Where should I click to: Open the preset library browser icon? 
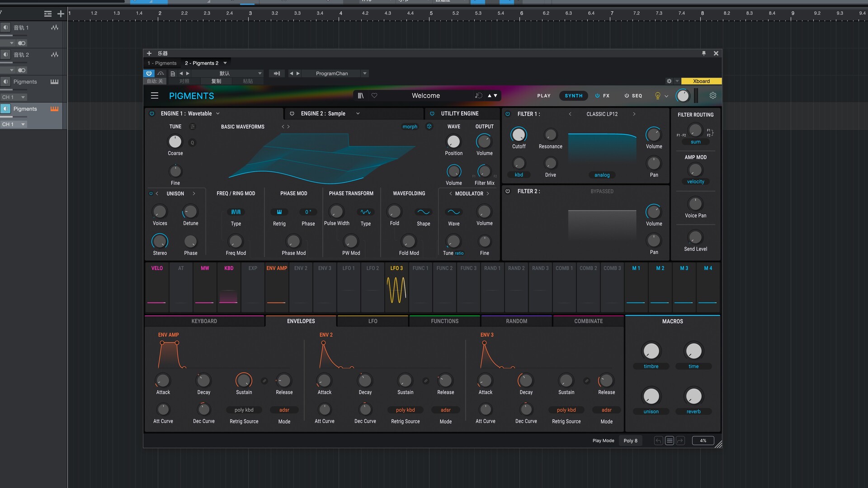coord(360,95)
